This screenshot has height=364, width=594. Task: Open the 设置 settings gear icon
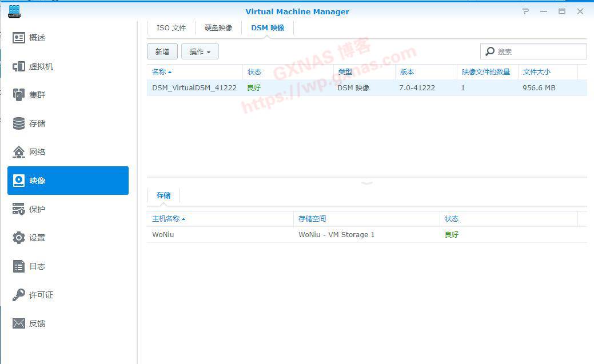19,238
